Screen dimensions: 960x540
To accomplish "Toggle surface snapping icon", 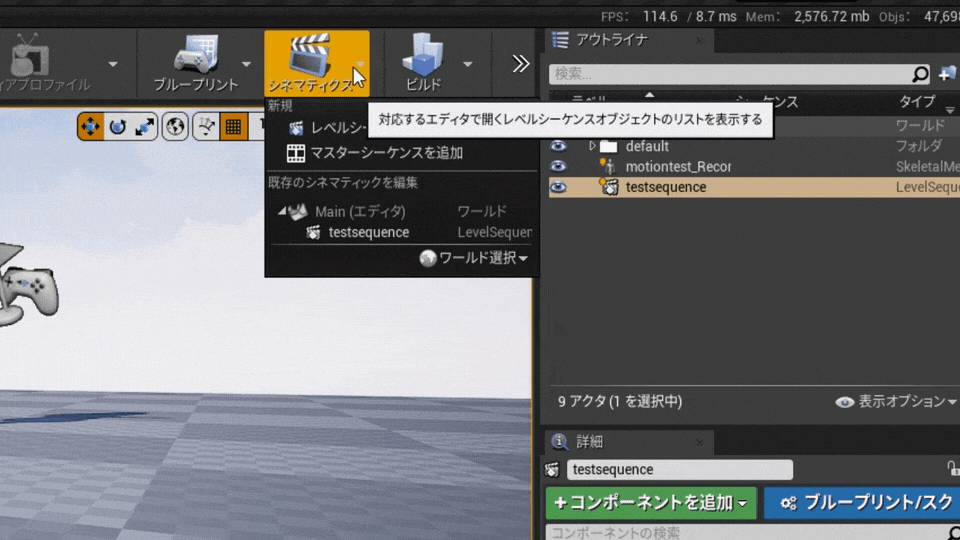I will 206,127.
